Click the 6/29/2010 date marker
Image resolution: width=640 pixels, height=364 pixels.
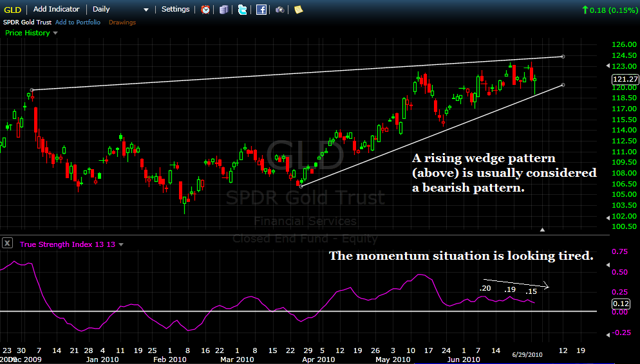tap(527, 354)
